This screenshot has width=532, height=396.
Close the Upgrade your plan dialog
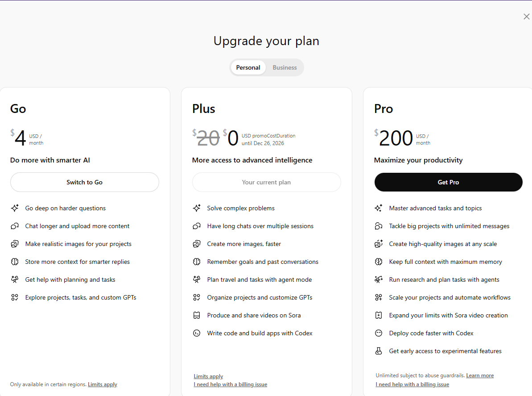click(526, 17)
